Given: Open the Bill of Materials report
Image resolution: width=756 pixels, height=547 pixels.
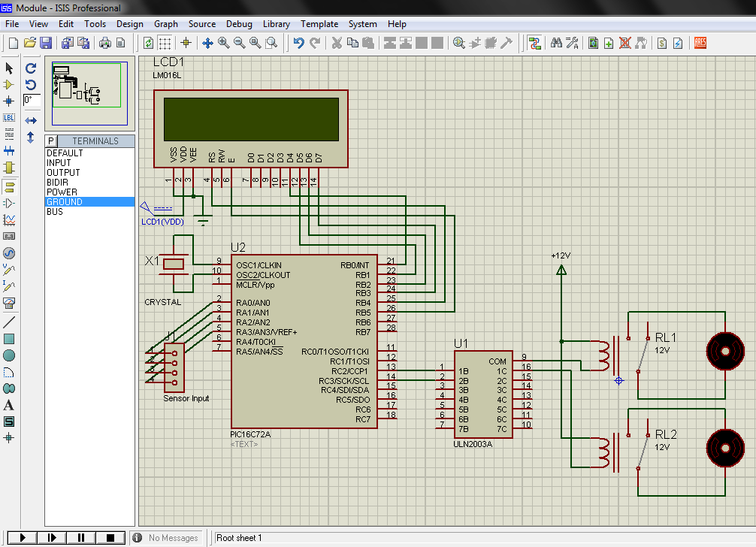Looking at the screenshot, I should point(661,43).
